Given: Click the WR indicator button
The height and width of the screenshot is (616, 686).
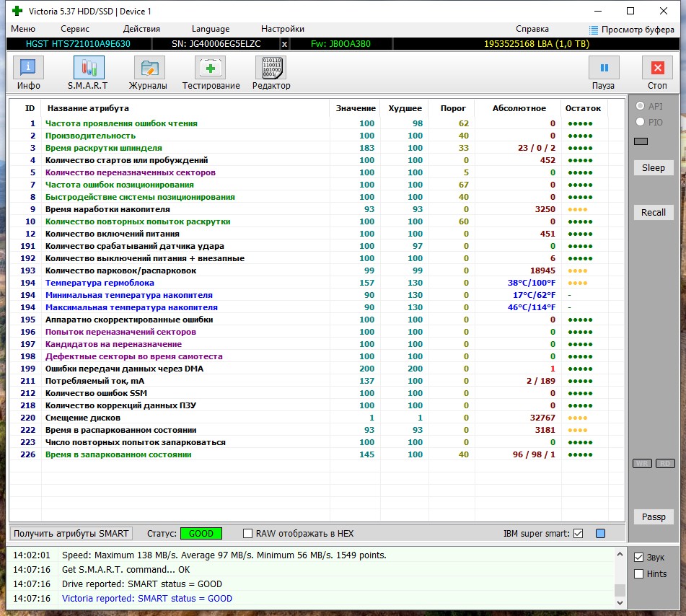Looking at the screenshot, I should coord(642,463).
